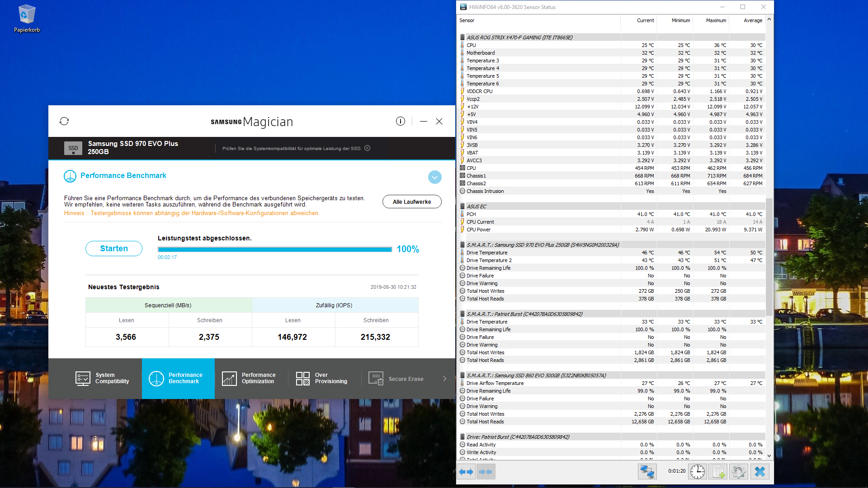This screenshot has width=868, height=488.
Task: Click the blue X close sensors icon
Action: pos(760,472)
